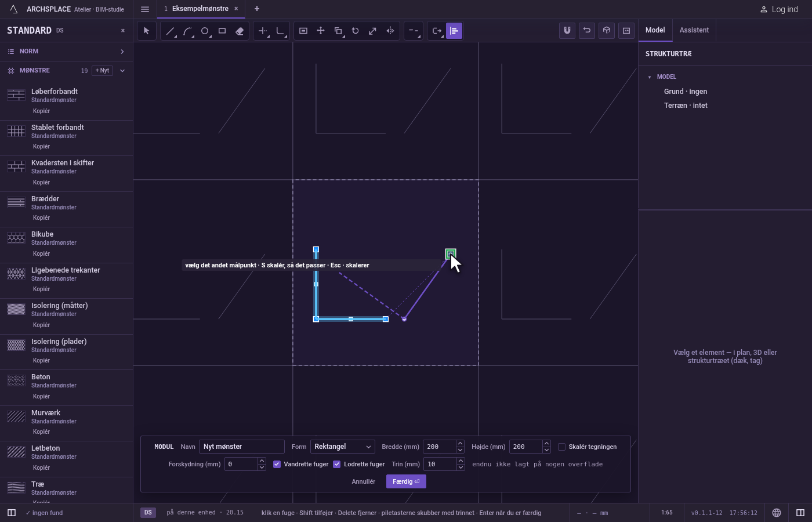The height and width of the screenshot is (522, 812).
Task: Click Annullér to cancel the module
Action: point(364,481)
